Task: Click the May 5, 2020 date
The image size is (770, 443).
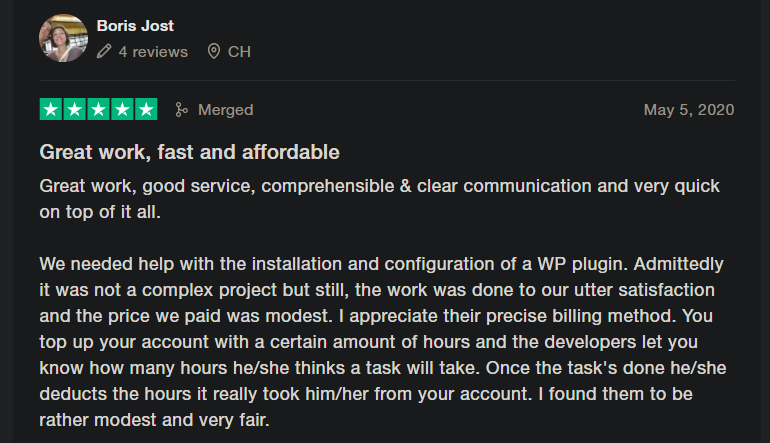Action: pos(689,110)
